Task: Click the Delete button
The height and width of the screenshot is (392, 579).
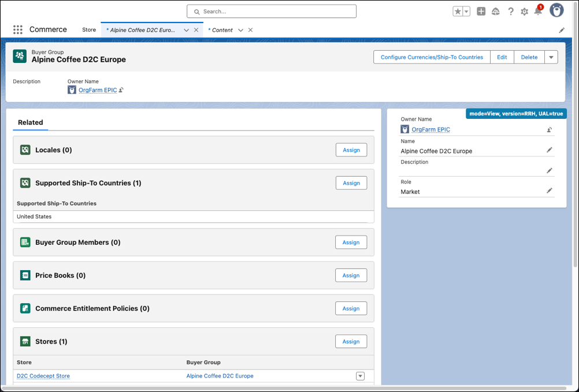Action: coord(529,57)
